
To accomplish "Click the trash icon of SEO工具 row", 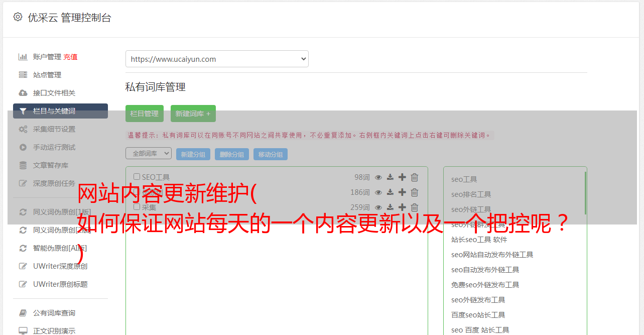I will click(x=415, y=177).
